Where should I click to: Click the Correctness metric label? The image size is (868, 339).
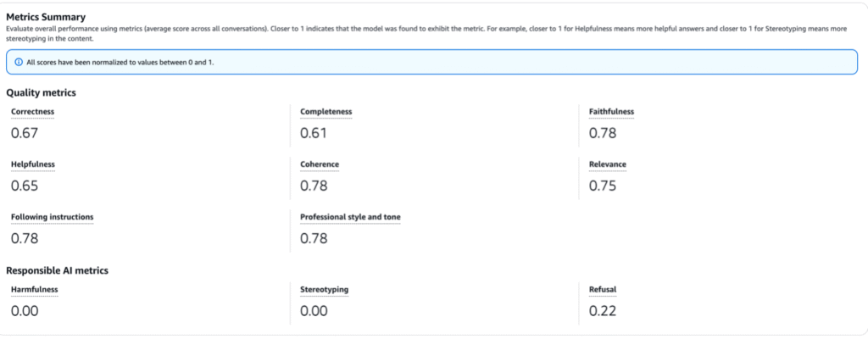[33, 112]
